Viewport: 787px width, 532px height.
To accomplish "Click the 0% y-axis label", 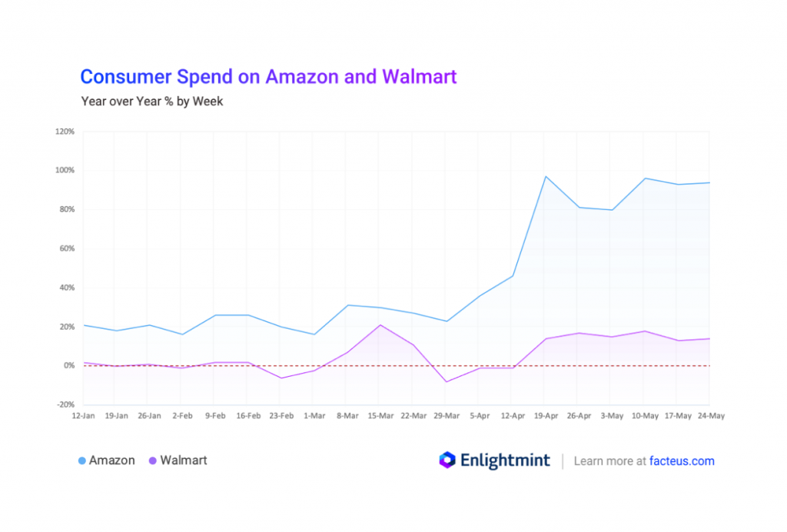I will click(x=68, y=366).
